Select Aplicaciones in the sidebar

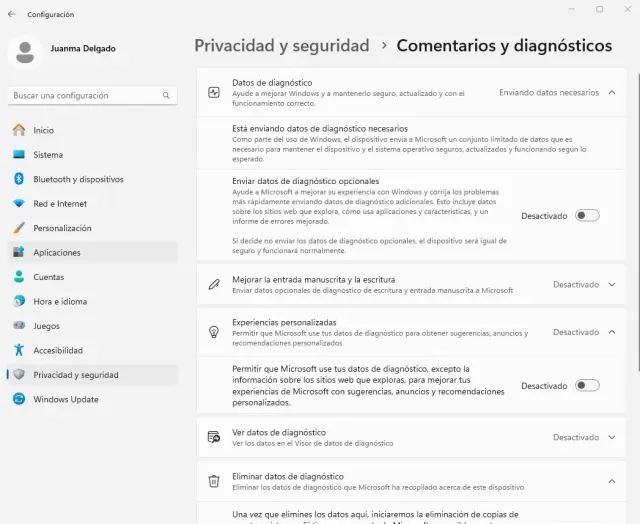click(x=57, y=252)
